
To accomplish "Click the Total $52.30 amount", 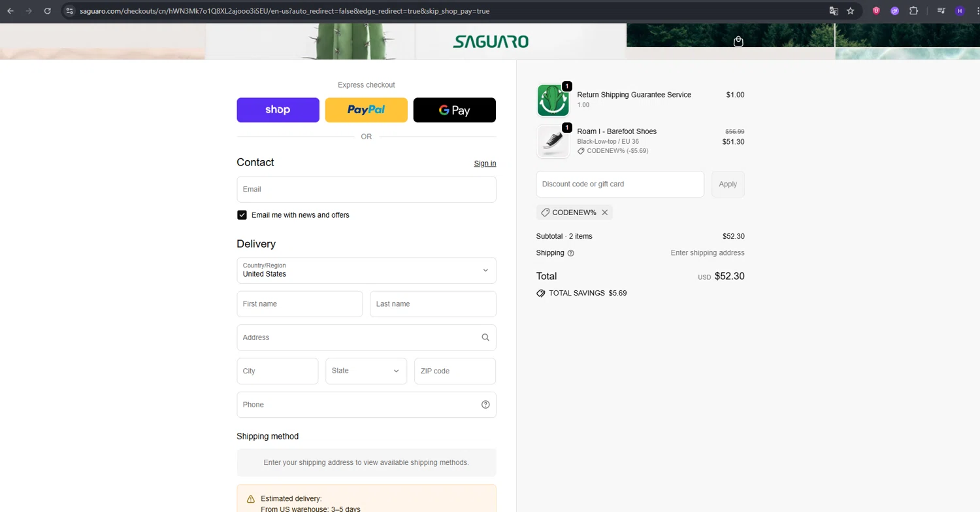I will 730,277.
